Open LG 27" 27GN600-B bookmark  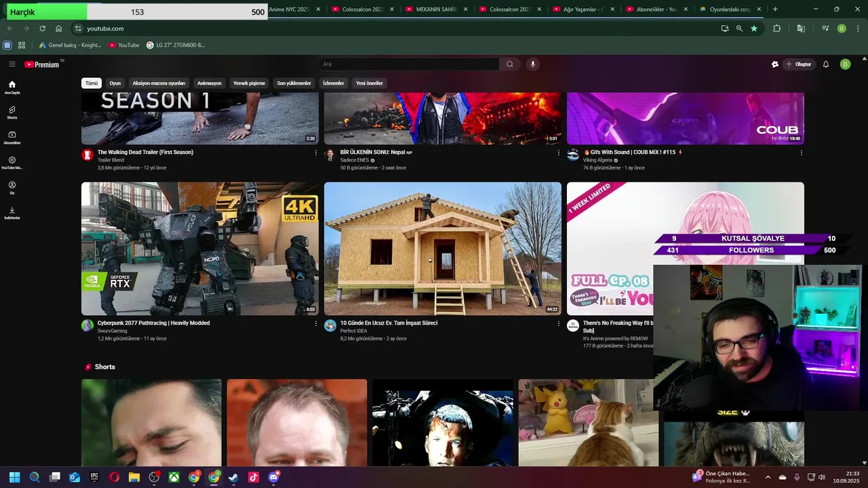[176, 45]
